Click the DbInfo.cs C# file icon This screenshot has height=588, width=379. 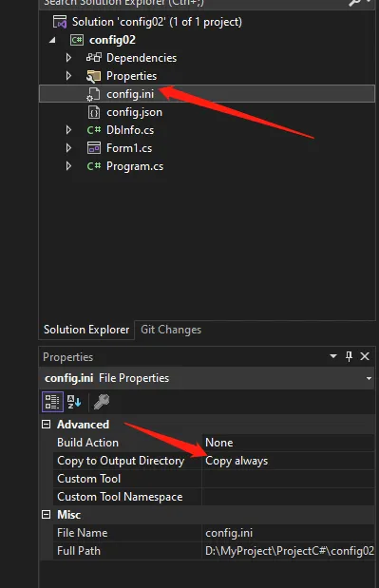click(x=94, y=130)
